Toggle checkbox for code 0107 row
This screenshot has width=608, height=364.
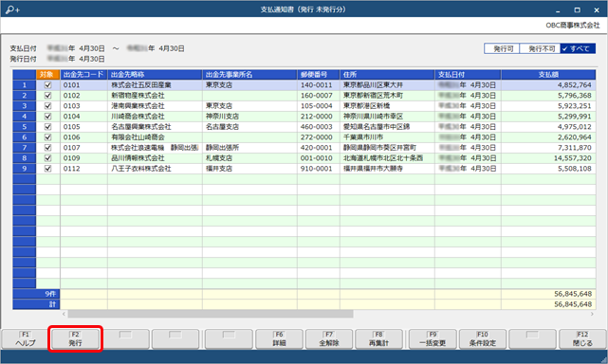coord(48,148)
